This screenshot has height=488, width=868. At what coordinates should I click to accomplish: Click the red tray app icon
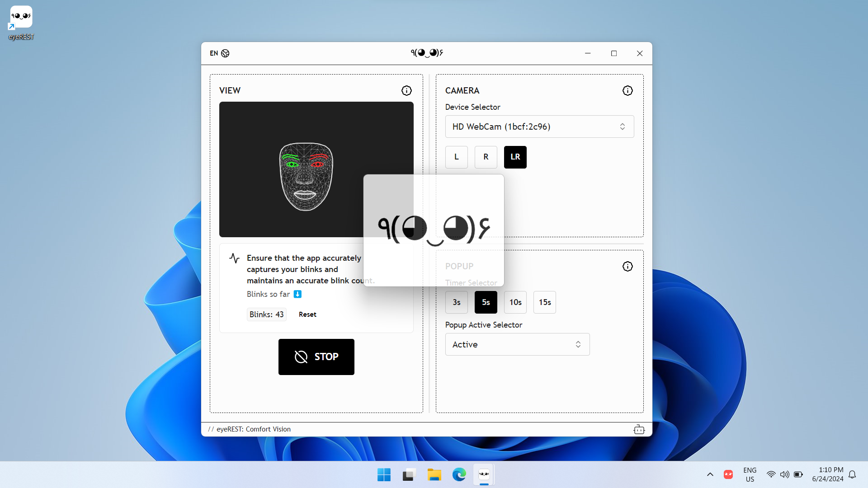coord(728,474)
